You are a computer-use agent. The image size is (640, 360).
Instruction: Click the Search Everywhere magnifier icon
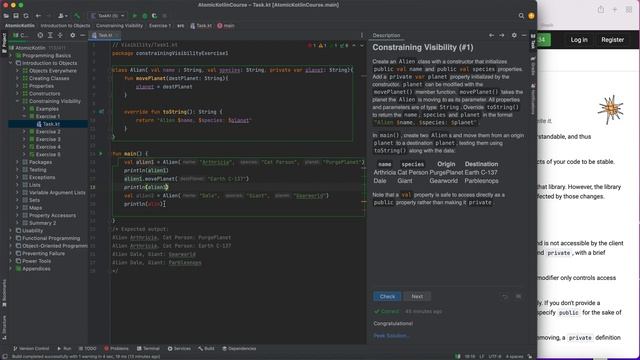click(521, 16)
